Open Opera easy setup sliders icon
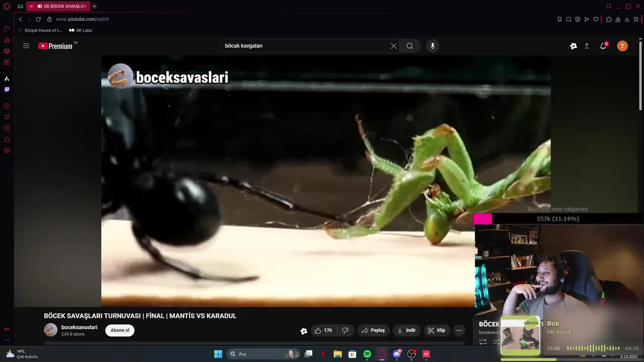This screenshot has height=362, width=644. pos(636,19)
